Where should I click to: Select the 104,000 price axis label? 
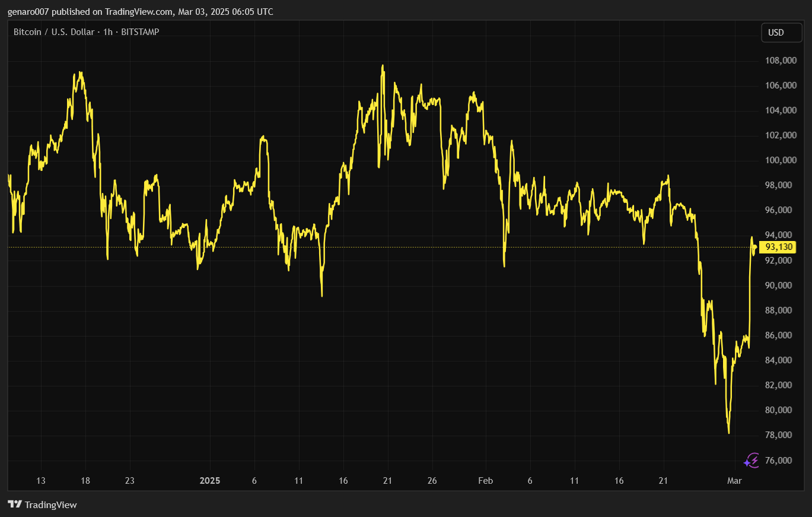[x=780, y=110]
